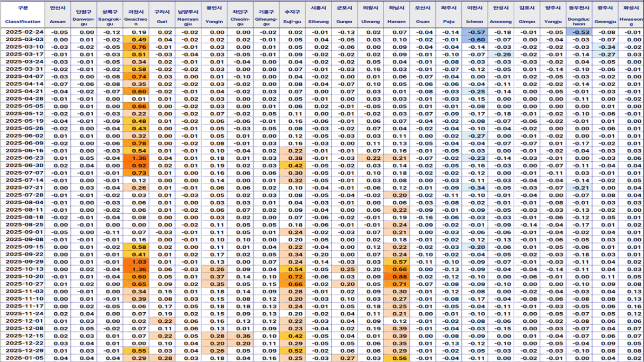Image resolution: width=644 pixels, height=362 pixels.
Task: Select Gwacheon cell 0.76 in 2025-03-10 row
Action: 135,47
